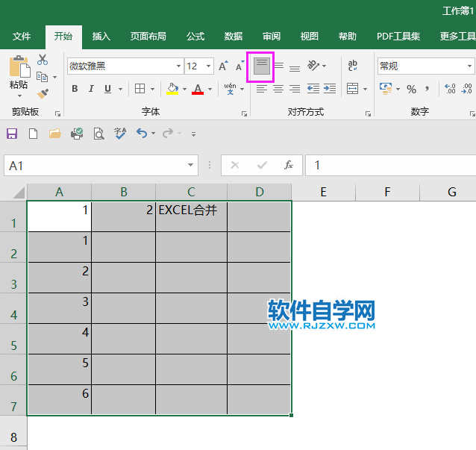Open the undo history dropdown arrow
Screen dimensions: 476x450
[x=153, y=134]
